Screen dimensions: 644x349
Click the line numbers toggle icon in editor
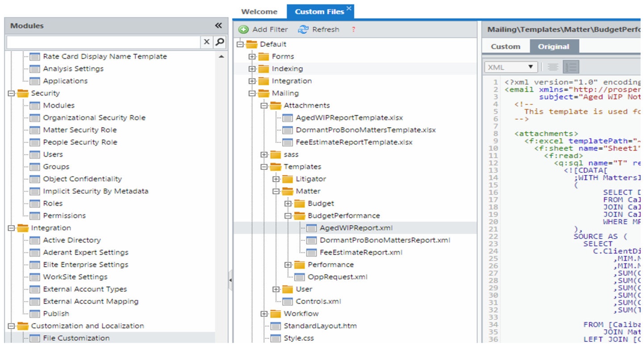pyautogui.click(x=571, y=67)
